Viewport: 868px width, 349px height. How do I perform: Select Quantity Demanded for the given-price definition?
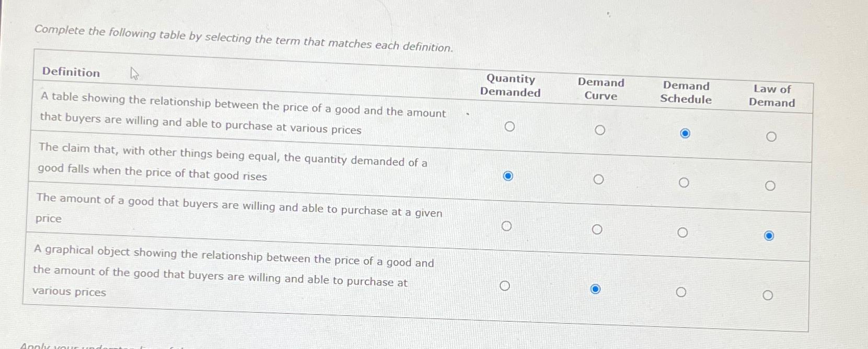[x=506, y=226]
